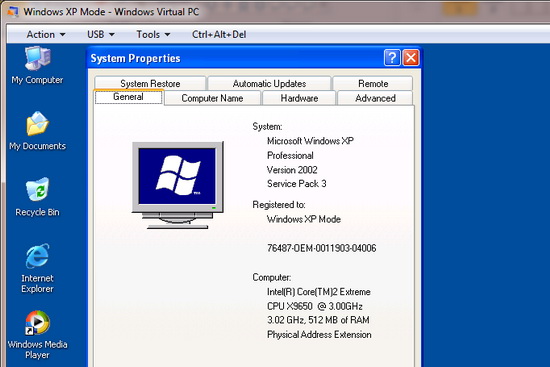Open the Automatic Updates tab
550x367 pixels.
[269, 84]
